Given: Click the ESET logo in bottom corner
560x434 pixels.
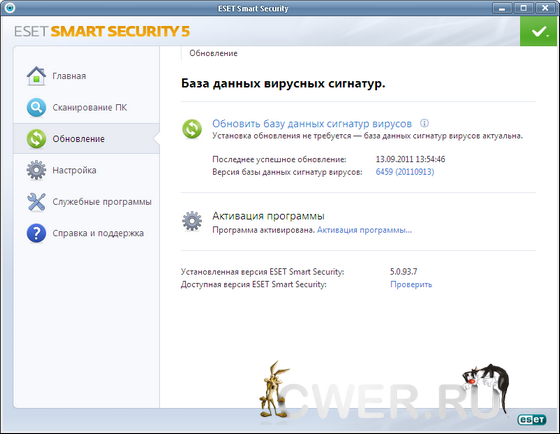Looking at the screenshot, I should 531,419.
